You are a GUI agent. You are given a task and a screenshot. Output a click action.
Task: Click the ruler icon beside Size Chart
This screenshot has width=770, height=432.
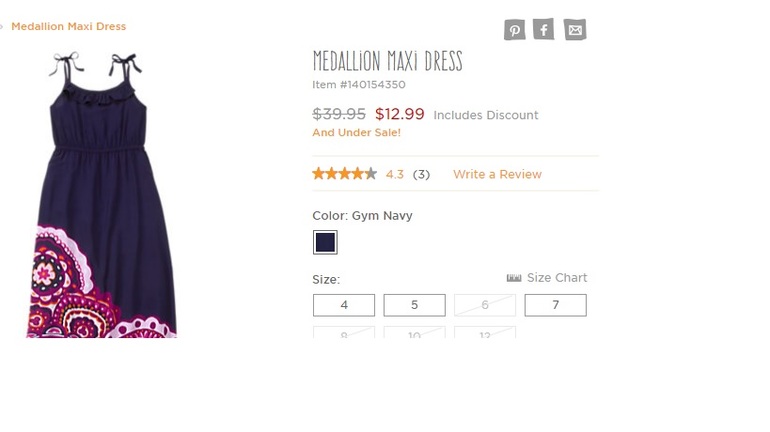click(x=514, y=278)
